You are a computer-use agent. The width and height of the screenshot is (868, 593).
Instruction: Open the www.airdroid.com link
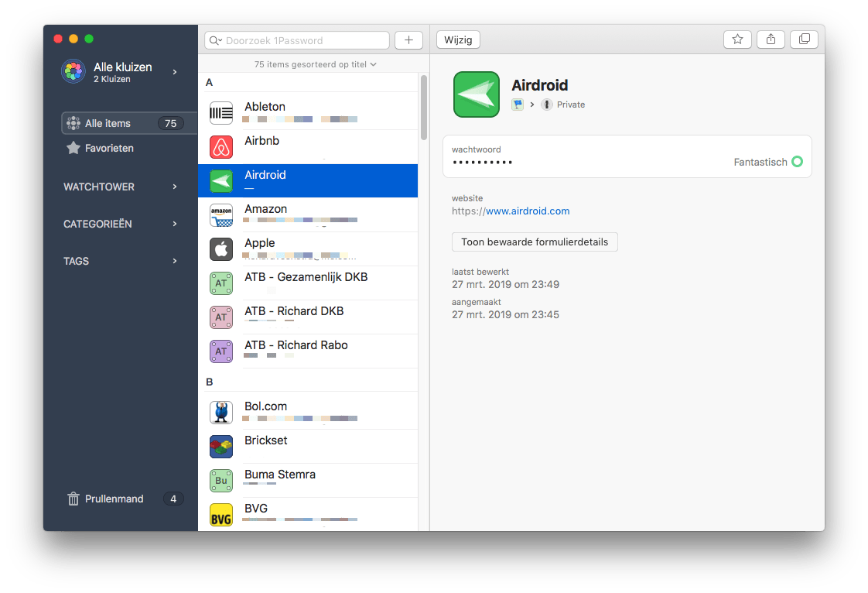pos(527,211)
